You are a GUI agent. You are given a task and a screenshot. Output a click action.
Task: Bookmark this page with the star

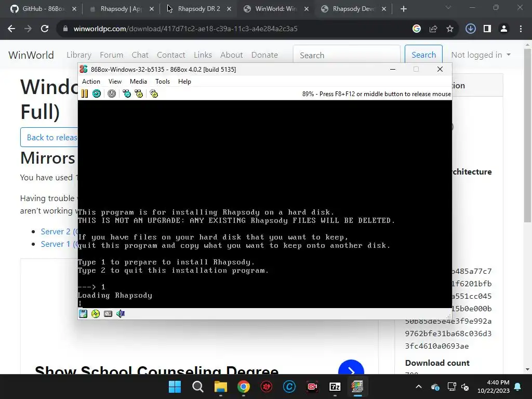(450, 29)
